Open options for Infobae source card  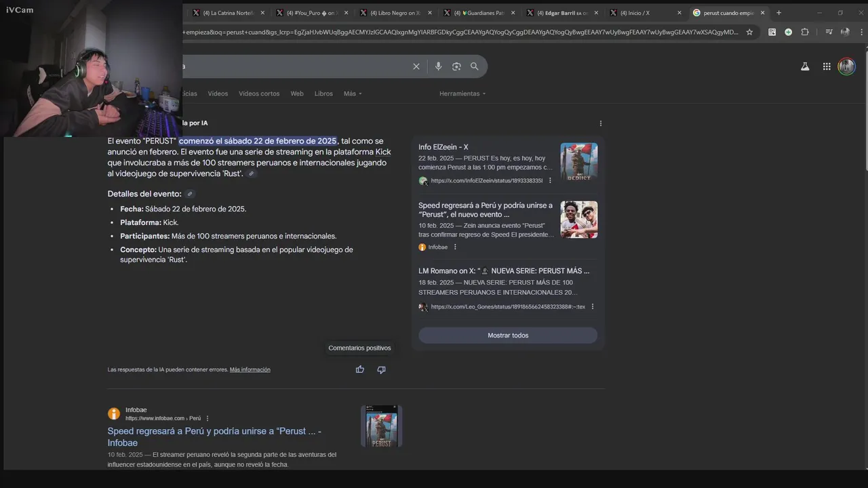455,247
